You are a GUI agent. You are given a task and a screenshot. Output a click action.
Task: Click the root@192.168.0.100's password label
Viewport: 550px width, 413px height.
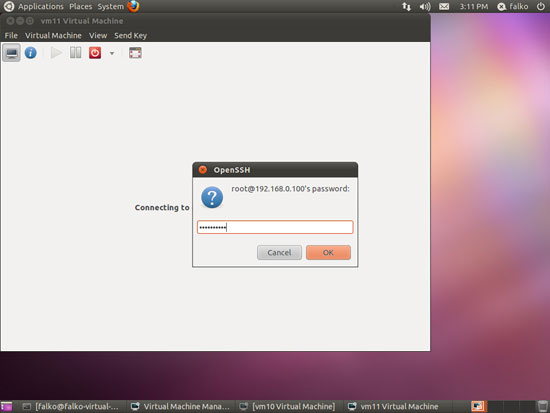tap(290, 189)
